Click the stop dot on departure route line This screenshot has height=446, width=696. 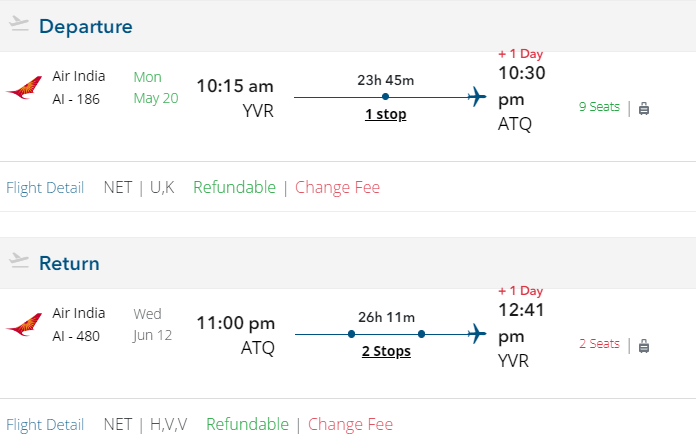pyautogui.click(x=385, y=97)
